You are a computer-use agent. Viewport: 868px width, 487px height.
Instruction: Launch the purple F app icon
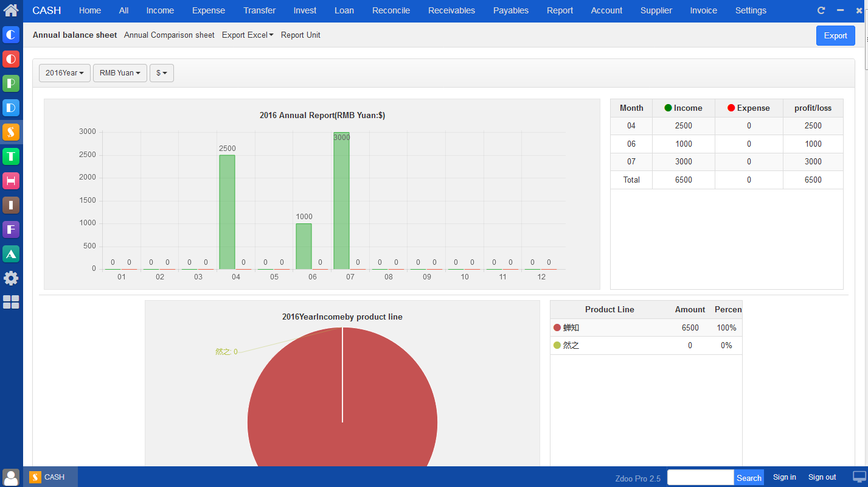pos(11,229)
